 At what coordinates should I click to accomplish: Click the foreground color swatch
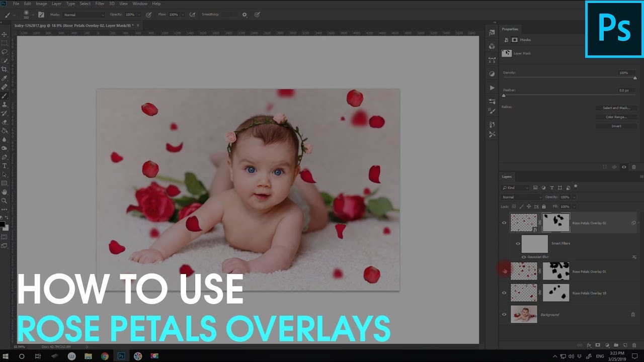pos(3,224)
